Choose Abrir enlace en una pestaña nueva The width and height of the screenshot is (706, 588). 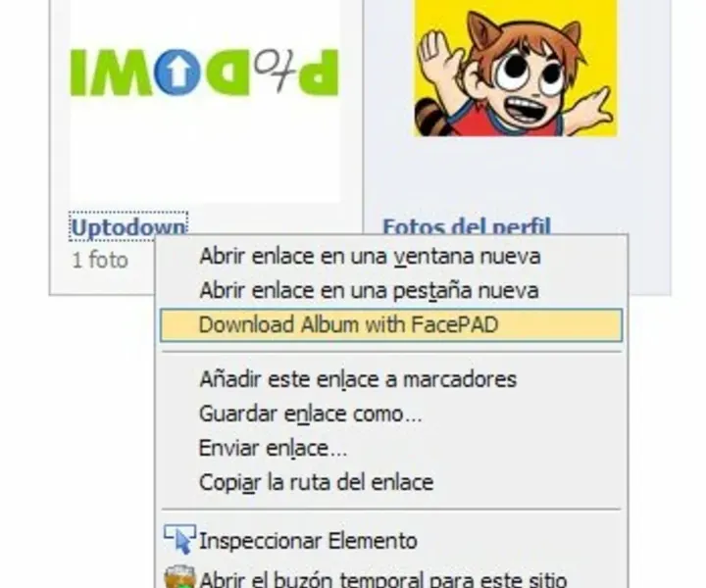[369, 290]
